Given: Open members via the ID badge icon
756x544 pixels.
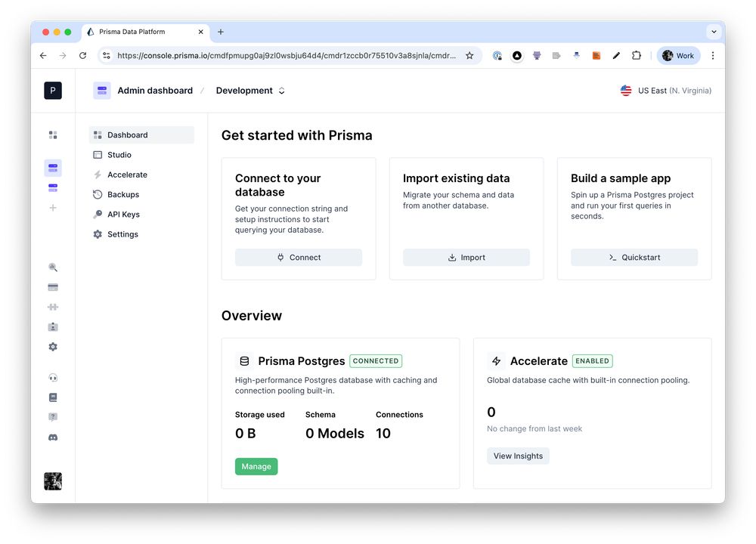Looking at the screenshot, I should 53,327.
